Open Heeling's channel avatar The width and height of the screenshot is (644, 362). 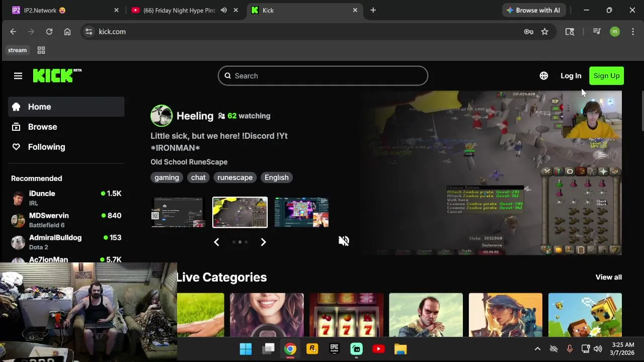point(162,116)
